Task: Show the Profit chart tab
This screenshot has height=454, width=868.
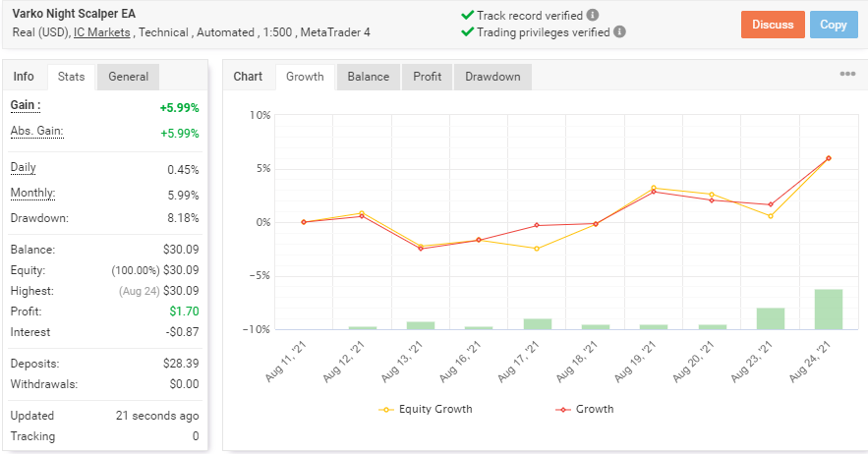Action: [427, 77]
